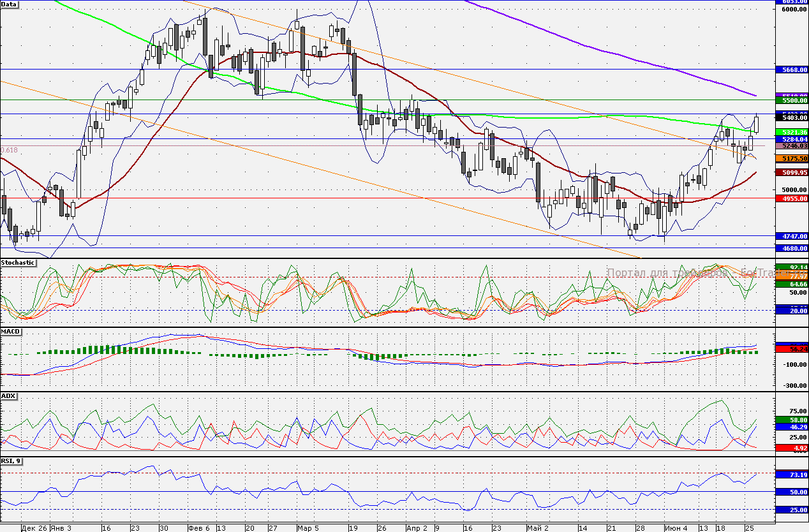Screen dimensions: 809x532
Task: Click the "Фев 6" date on time axis
Action: point(198,528)
